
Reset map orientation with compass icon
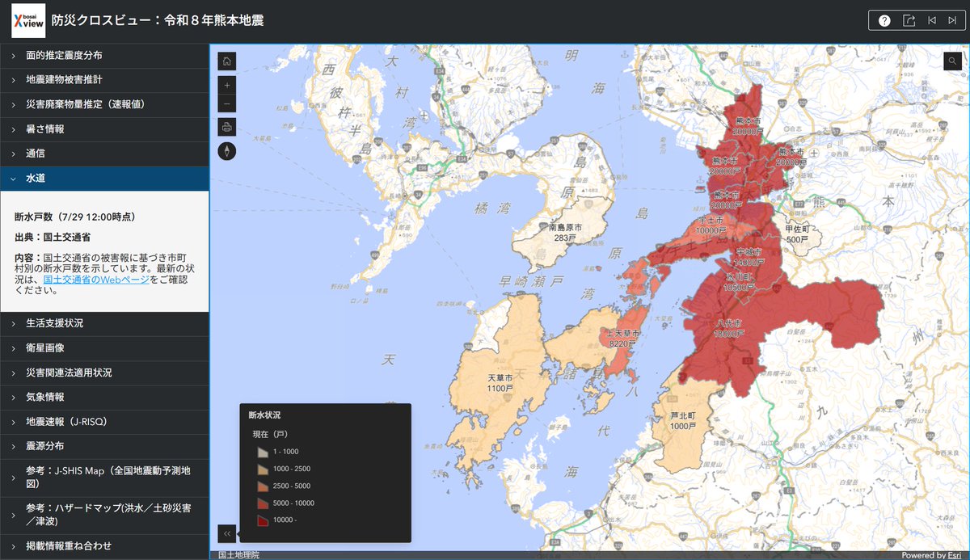pos(227,151)
